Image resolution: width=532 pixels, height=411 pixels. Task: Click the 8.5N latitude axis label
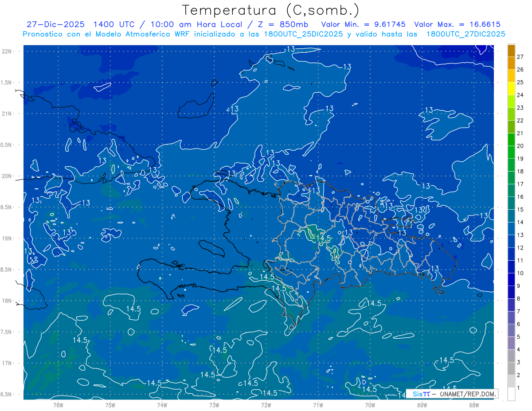pos(7,270)
